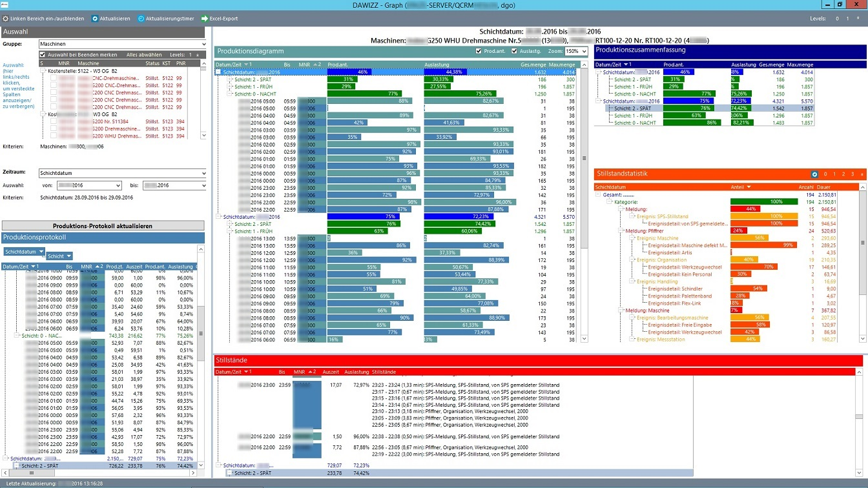
Task: Click Levels 0 in top toolbar
Action: [x=837, y=19]
